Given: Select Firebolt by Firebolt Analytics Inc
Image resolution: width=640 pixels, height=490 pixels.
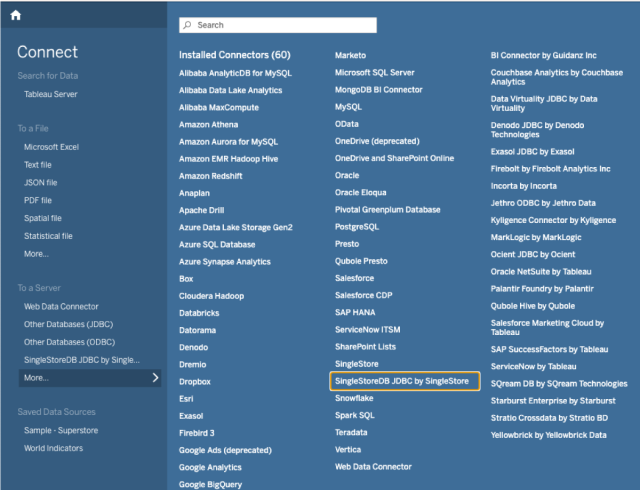Looking at the screenshot, I should point(551,169).
